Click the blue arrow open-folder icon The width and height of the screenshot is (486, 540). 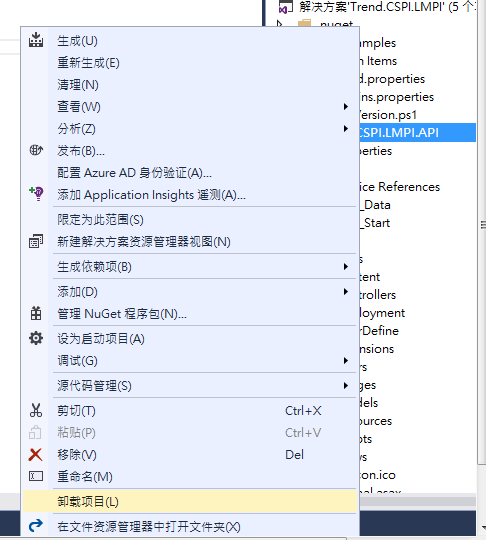point(36,525)
